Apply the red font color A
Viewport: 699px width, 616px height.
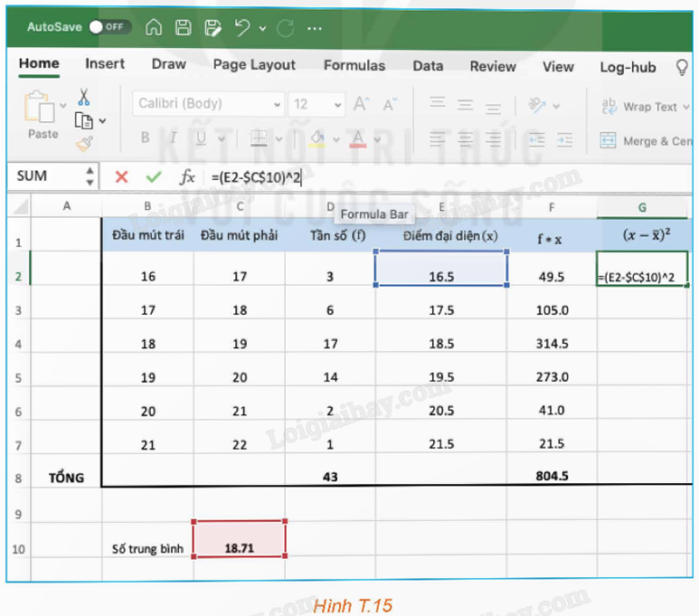tap(357, 139)
